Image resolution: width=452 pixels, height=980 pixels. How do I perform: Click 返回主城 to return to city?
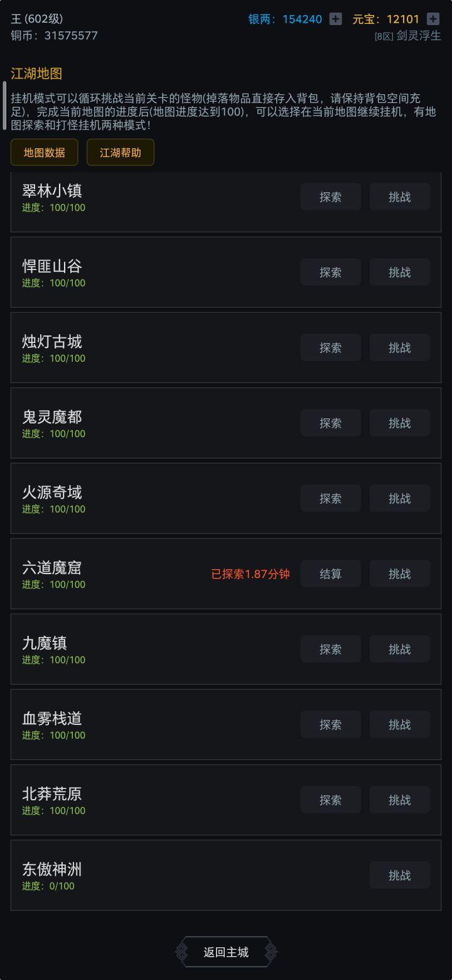pyautogui.click(x=226, y=952)
